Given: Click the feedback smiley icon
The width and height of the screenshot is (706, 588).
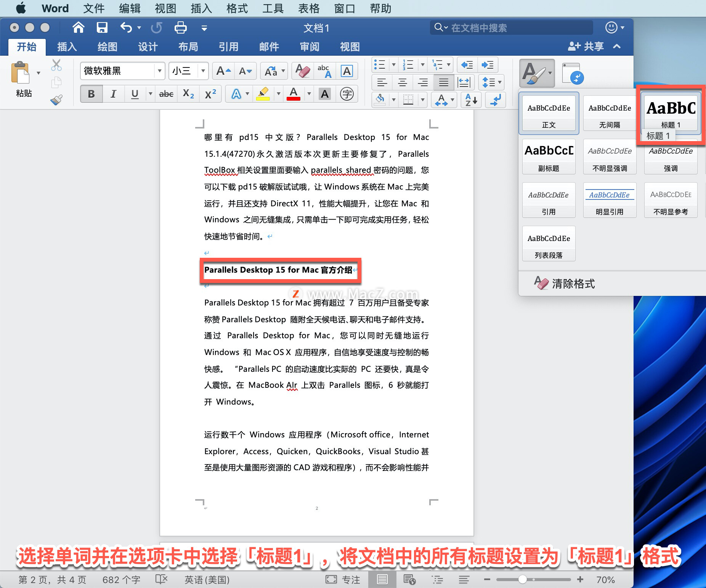Looking at the screenshot, I should pos(611,27).
